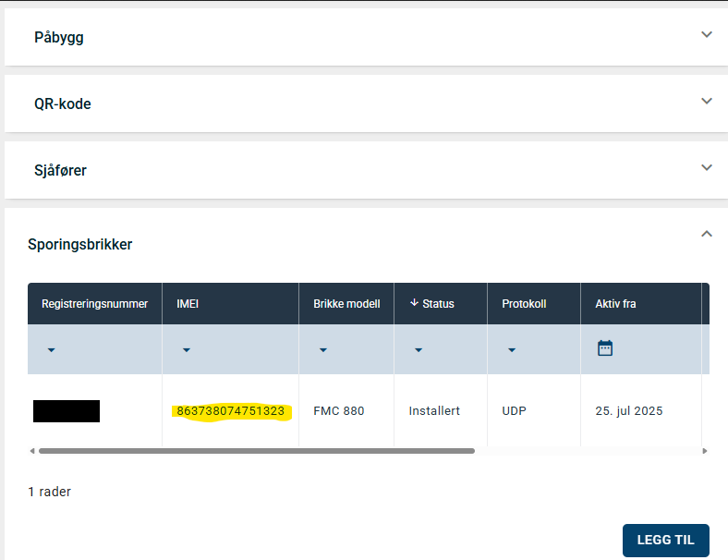Image resolution: width=728 pixels, height=560 pixels.
Task: Sort by the Aktiv fra column header
Action: tap(615, 304)
